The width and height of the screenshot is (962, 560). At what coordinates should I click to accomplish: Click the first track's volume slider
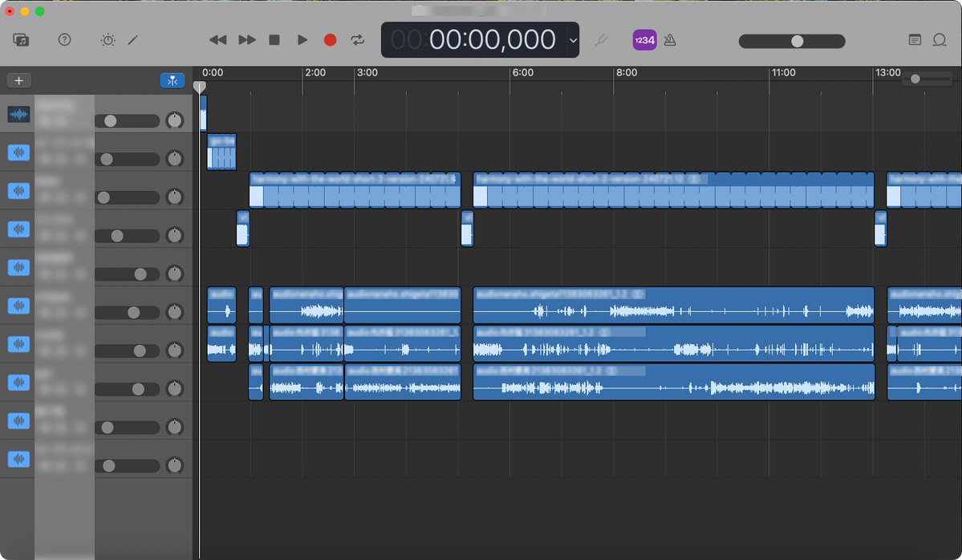(x=127, y=121)
